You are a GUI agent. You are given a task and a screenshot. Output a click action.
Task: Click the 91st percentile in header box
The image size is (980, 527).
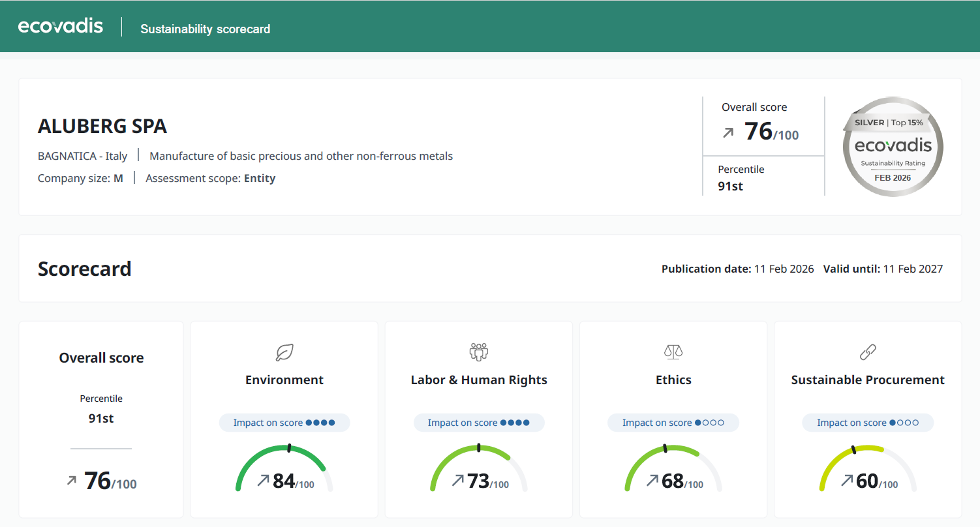tap(730, 186)
